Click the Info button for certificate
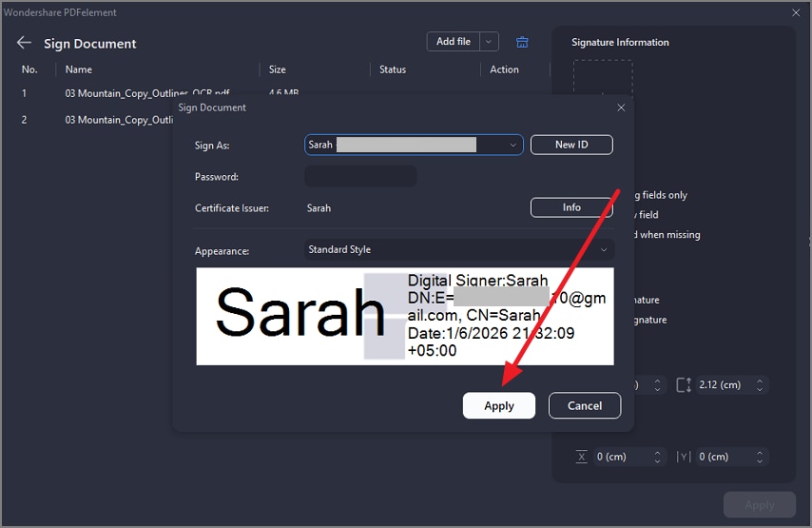 (571, 207)
